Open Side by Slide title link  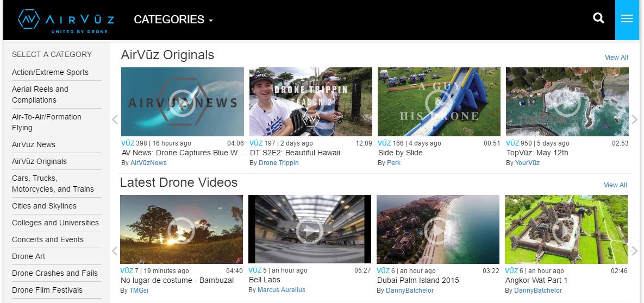(x=400, y=153)
